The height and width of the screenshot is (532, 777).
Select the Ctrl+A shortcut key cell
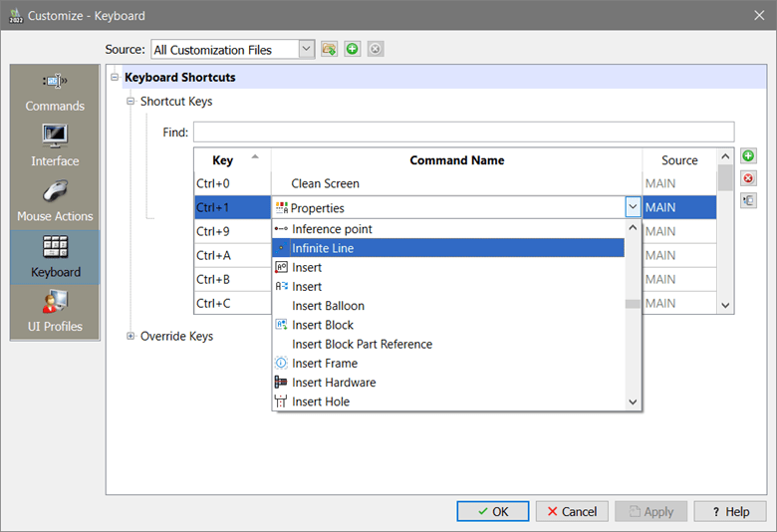(x=232, y=255)
